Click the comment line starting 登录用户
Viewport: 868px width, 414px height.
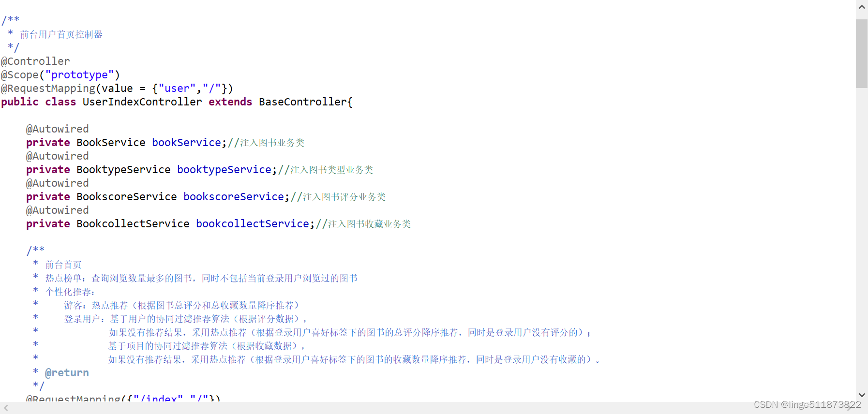(185, 319)
